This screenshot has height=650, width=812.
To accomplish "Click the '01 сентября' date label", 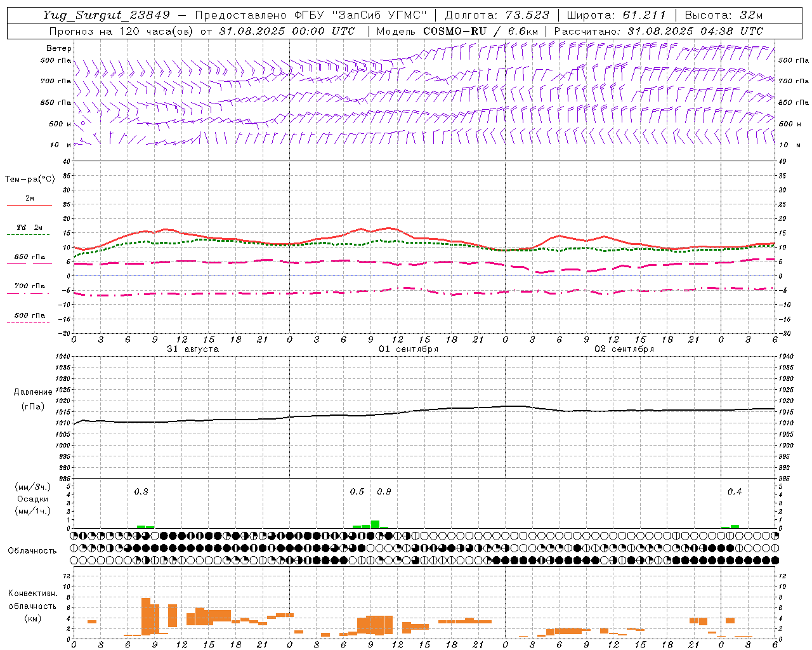I will click(409, 349).
